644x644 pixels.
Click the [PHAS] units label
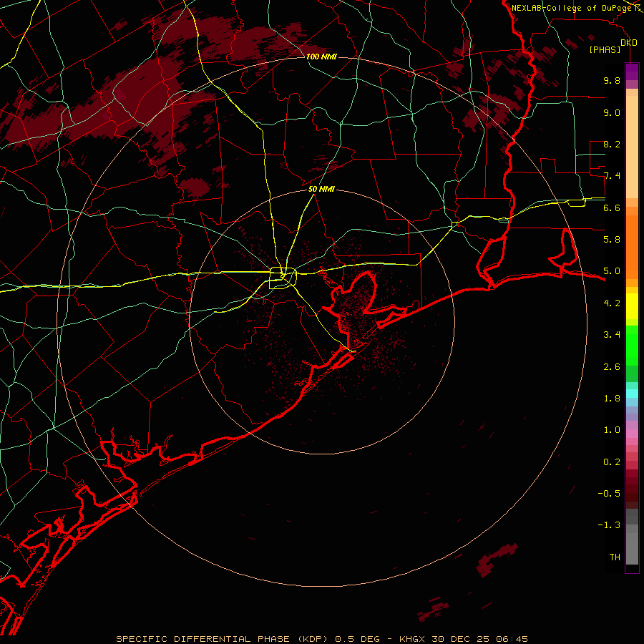(x=605, y=49)
